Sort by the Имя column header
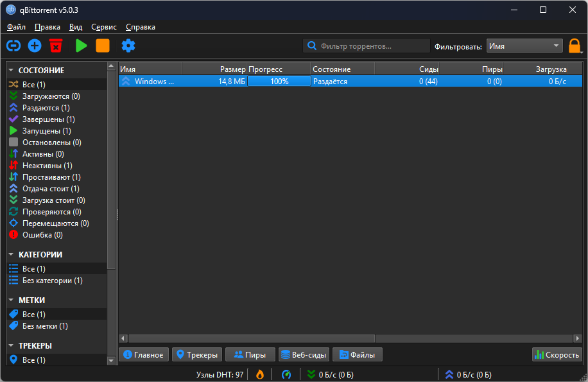Screen dimensions: 588x382 tap(150, 69)
